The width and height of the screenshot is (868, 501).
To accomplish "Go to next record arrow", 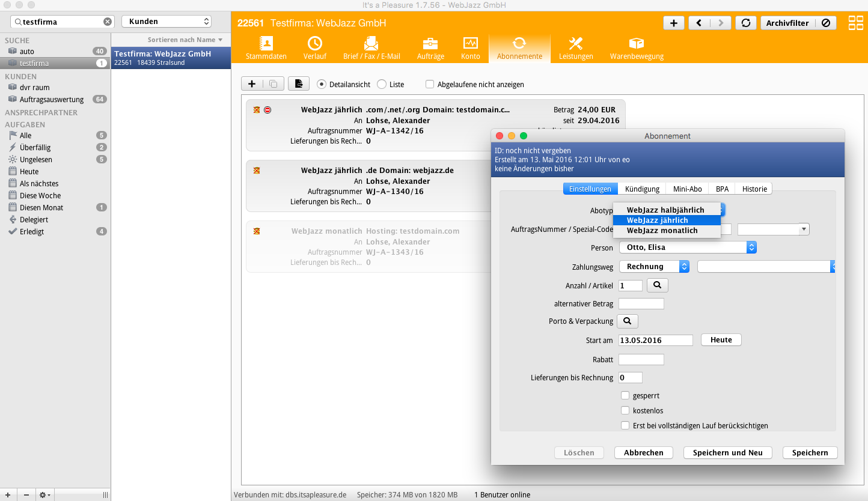I will pos(720,23).
